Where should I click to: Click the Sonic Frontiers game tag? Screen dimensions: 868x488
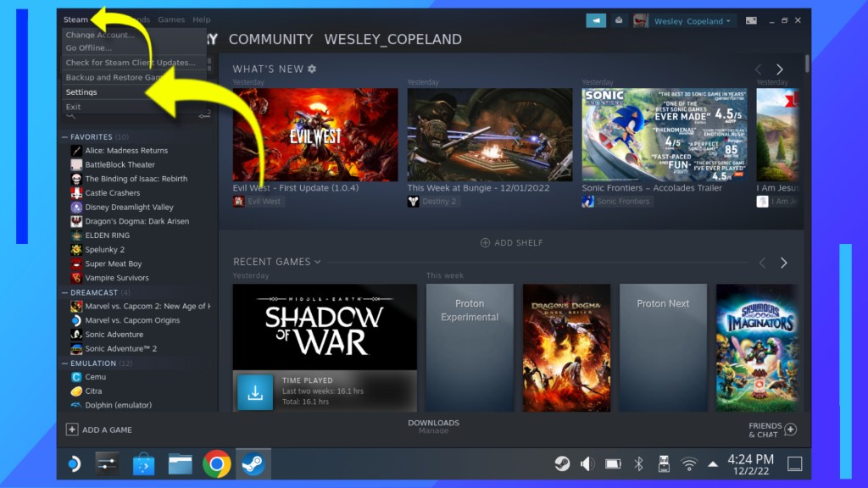coord(616,202)
